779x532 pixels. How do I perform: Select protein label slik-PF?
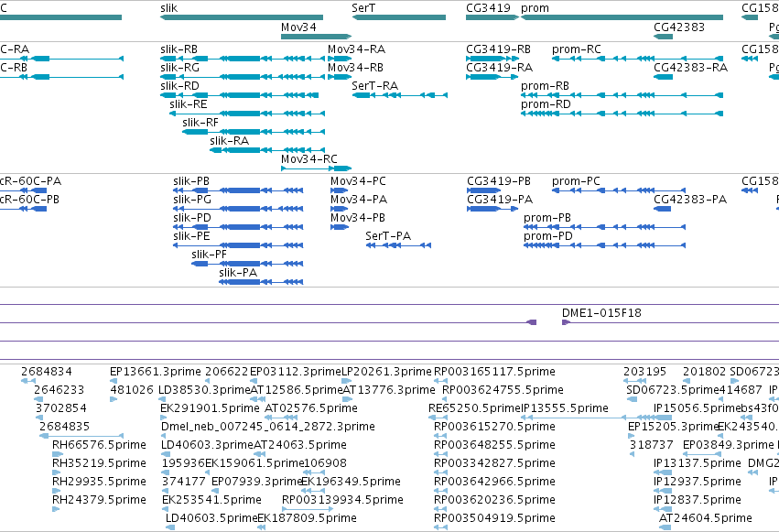[209, 255]
